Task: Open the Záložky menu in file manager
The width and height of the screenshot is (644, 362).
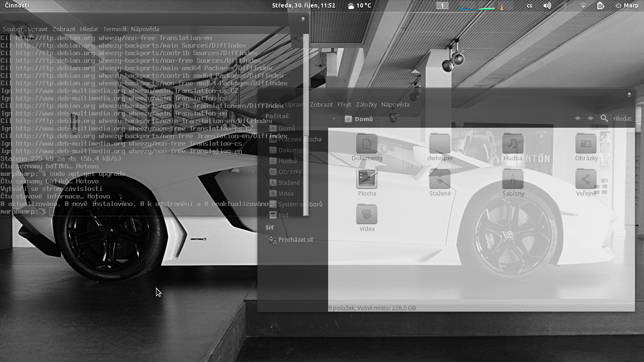Action: pos(366,104)
